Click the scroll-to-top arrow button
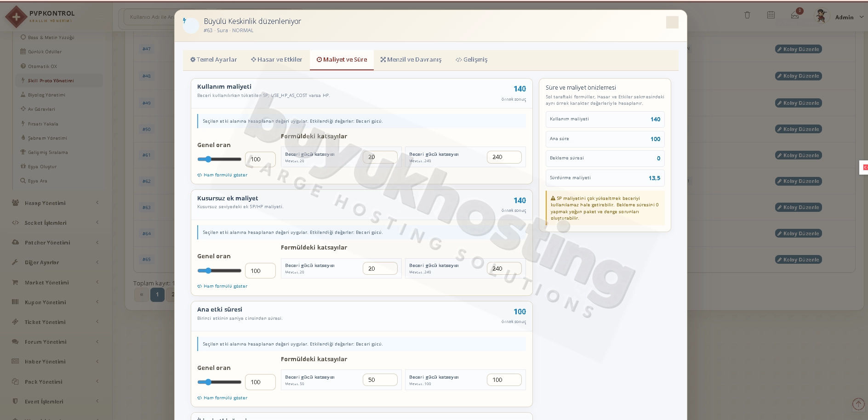 (858, 404)
